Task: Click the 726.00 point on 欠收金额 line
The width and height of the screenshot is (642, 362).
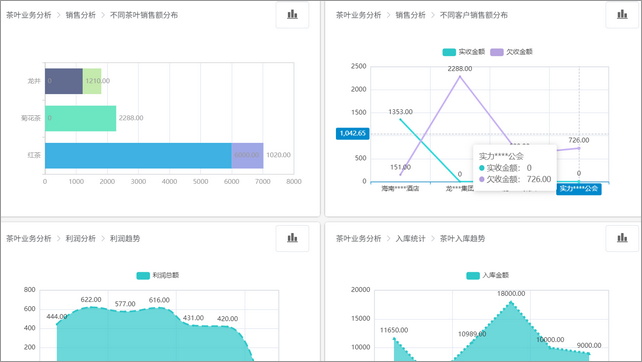Action: 579,148
